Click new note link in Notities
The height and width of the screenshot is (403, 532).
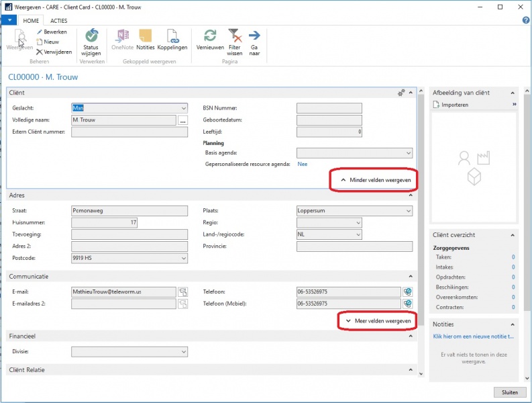tap(474, 337)
